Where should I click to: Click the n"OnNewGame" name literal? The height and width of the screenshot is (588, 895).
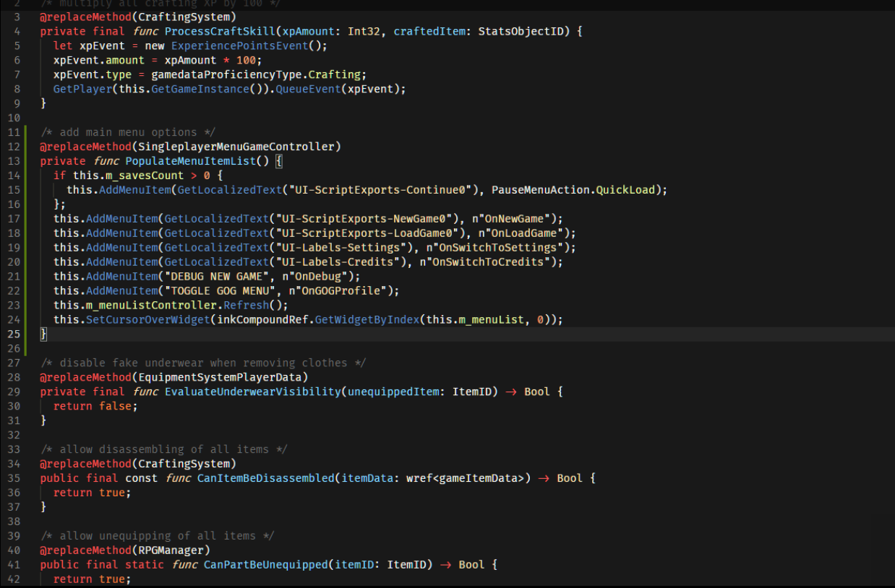[x=512, y=219]
